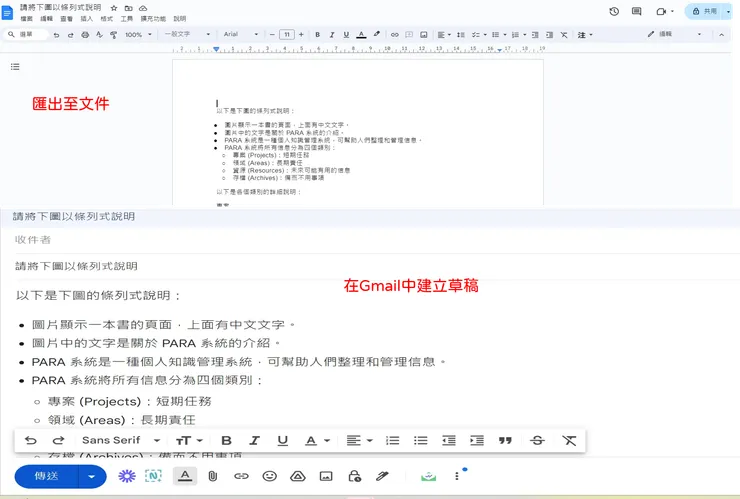Decrease indent in Docs toolbar
The image size is (740, 499).
point(535,34)
